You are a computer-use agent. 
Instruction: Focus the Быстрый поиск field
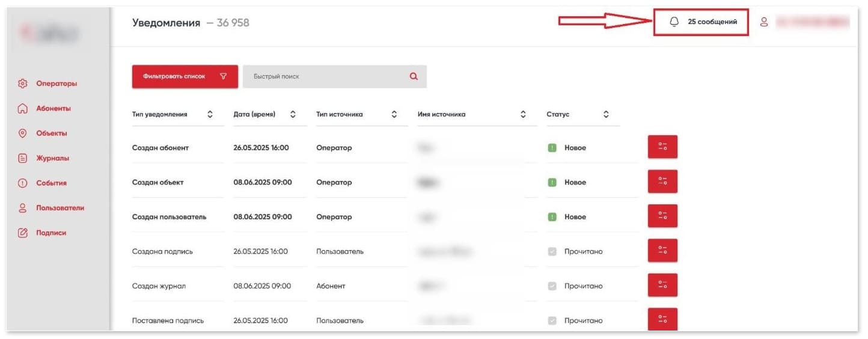(335, 76)
